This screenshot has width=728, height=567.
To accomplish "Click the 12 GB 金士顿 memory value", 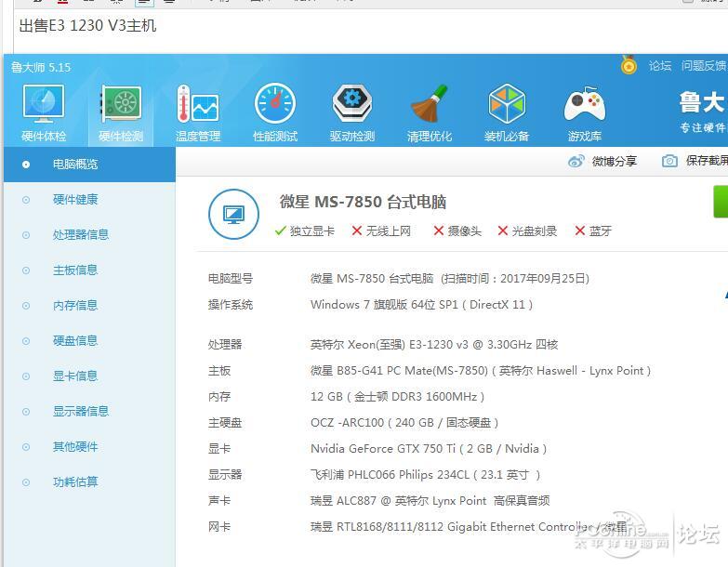I will pos(397,396).
